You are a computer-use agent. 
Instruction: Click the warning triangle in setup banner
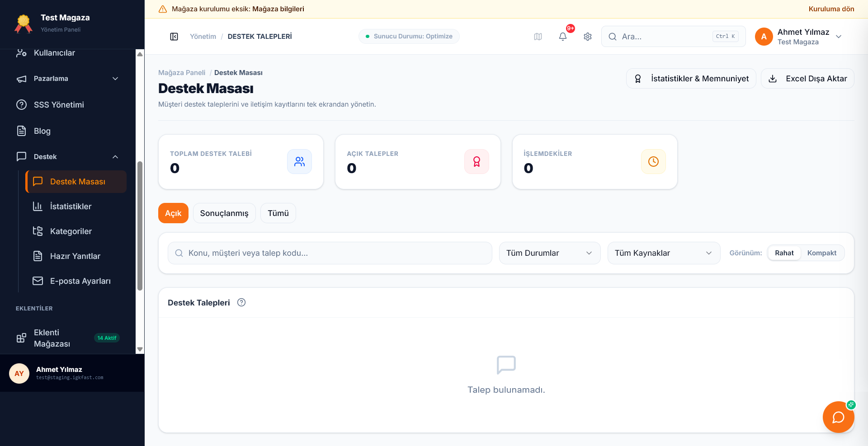pyautogui.click(x=163, y=9)
